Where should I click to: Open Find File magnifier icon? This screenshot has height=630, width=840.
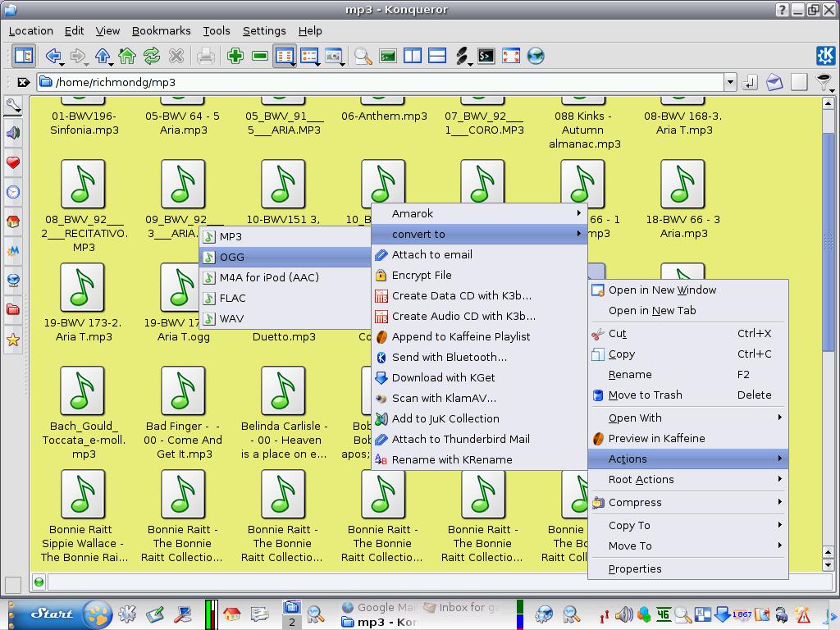(x=363, y=56)
